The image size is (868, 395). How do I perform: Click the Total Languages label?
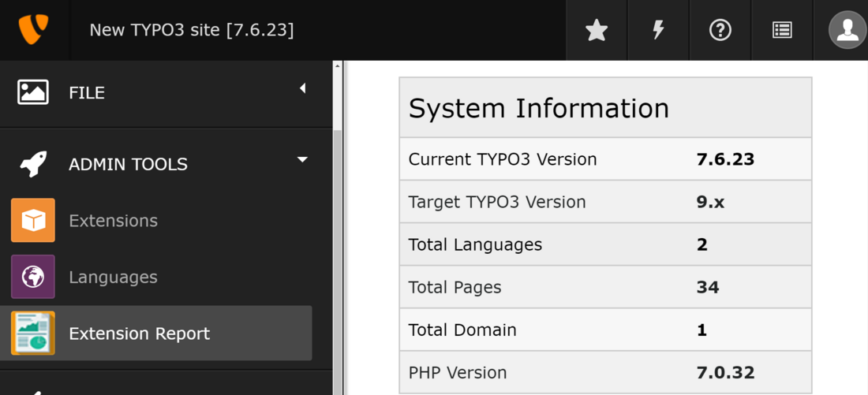[476, 244]
